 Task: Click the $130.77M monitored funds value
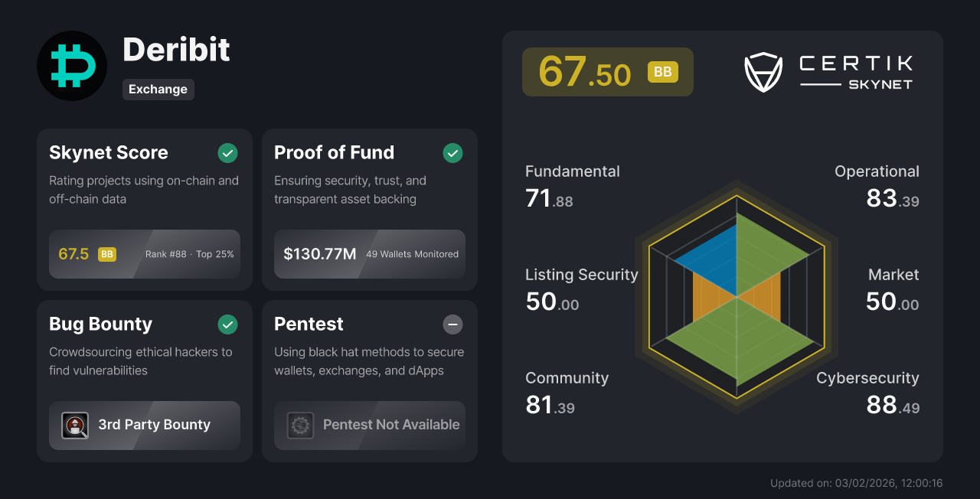point(320,253)
